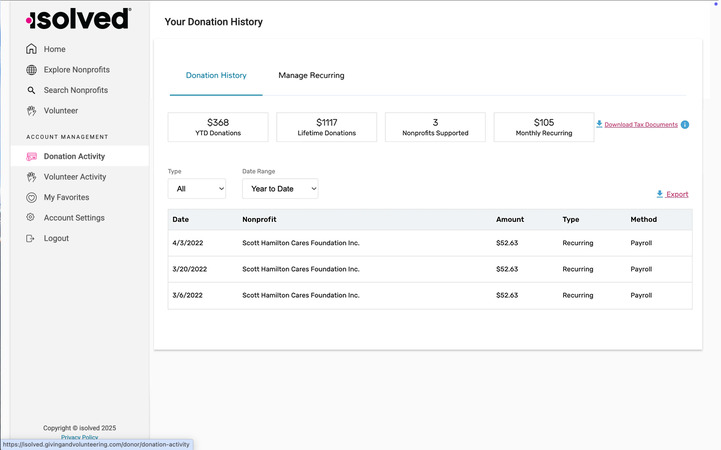
Task: Click the $1117 Lifetime Donations card
Action: [326, 127]
